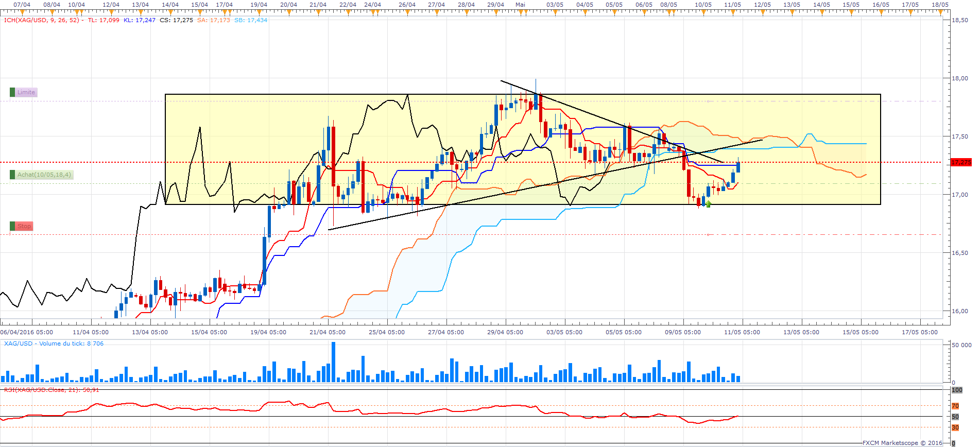This screenshot has height=447, width=980.
Task: Click the orange RSI level 70 tag
Action: pos(955,406)
